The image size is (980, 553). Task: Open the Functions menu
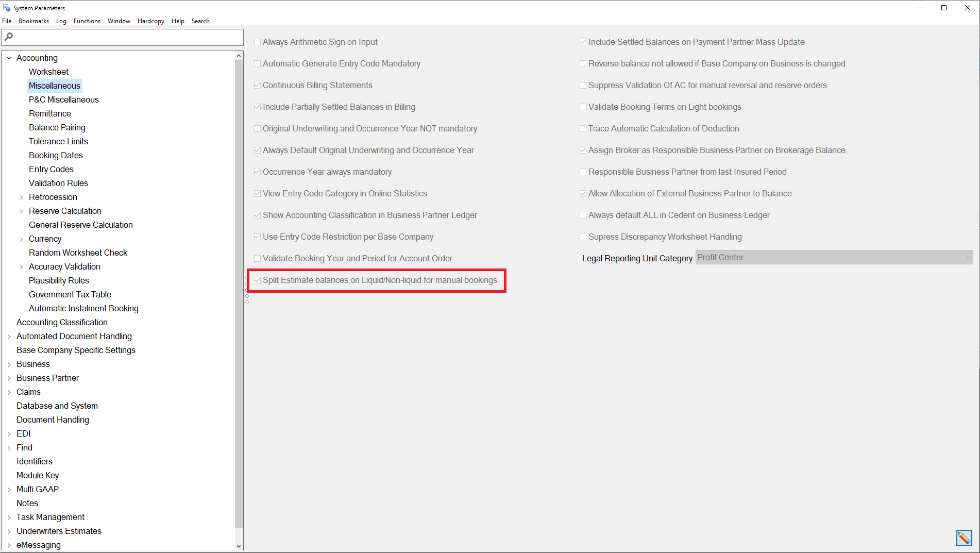87,21
